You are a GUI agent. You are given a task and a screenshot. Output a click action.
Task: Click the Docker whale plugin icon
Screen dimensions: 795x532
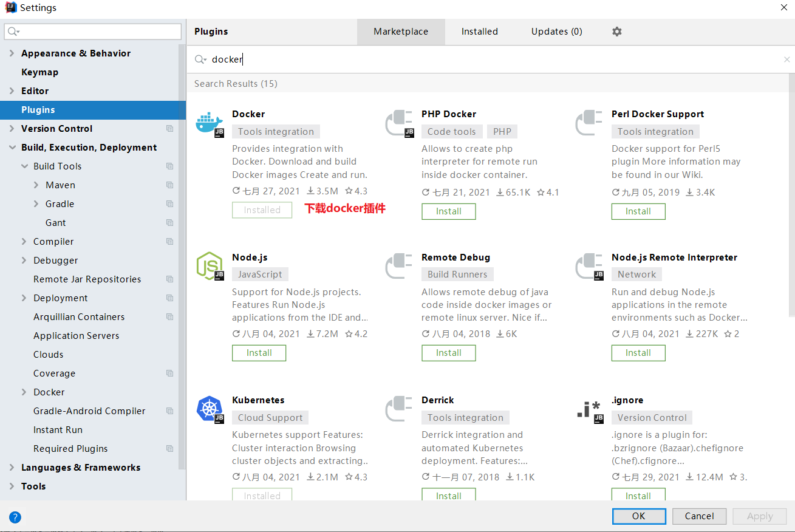click(x=210, y=124)
